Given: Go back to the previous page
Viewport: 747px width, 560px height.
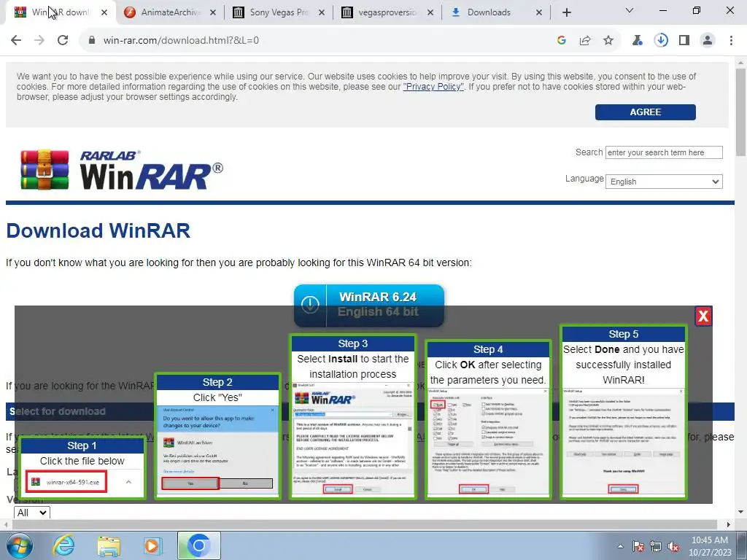Looking at the screenshot, I should coord(16,41).
